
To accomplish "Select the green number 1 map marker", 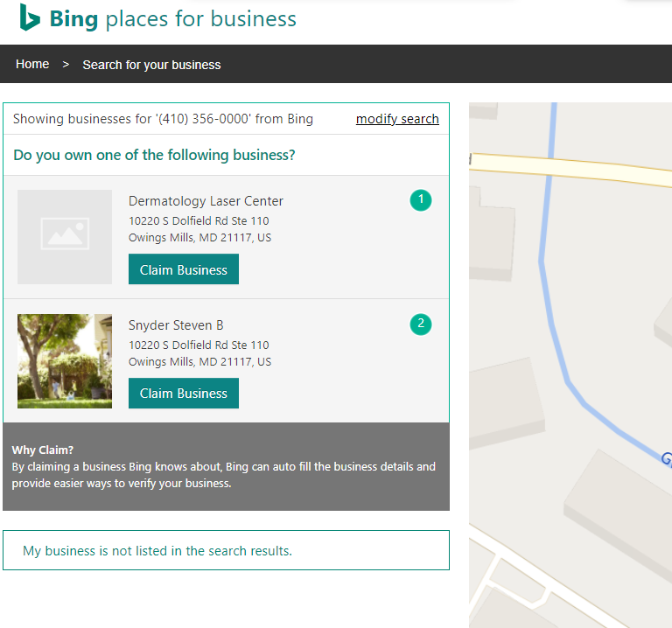I will (420, 200).
